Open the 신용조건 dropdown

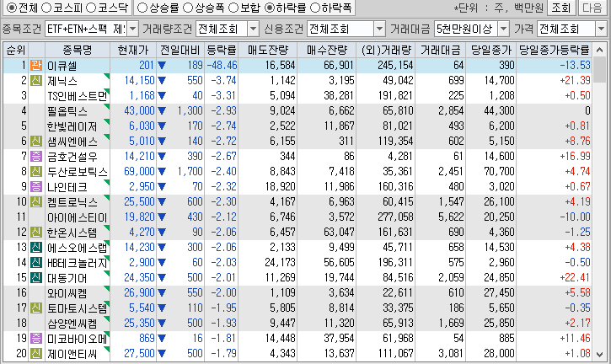[379, 29]
